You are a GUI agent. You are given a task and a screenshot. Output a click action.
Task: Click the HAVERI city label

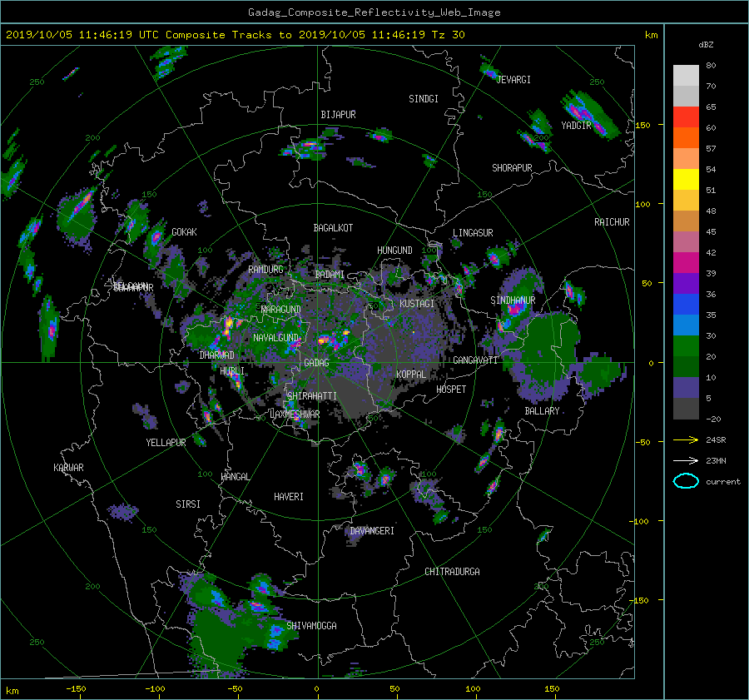click(289, 497)
